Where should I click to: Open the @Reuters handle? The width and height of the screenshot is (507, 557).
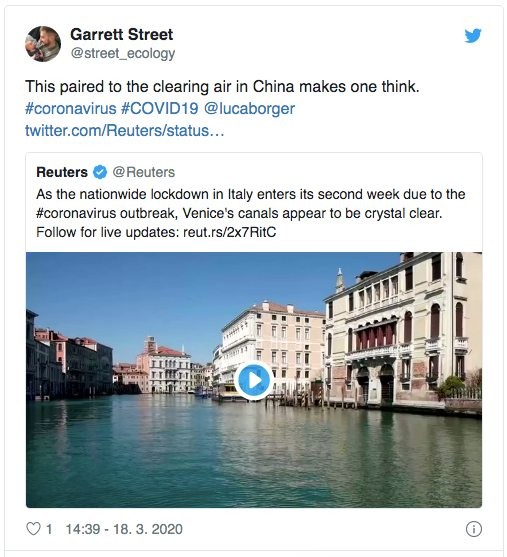coord(144,172)
